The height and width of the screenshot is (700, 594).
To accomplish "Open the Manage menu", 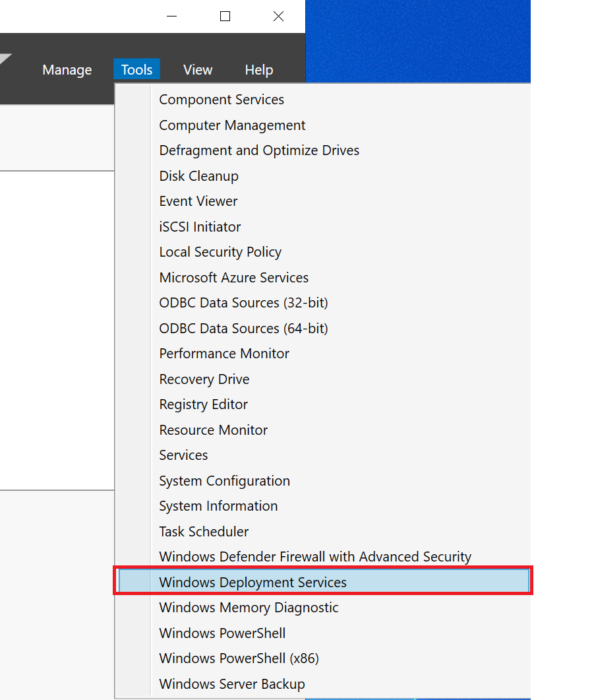I will click(x=67, y=69).
